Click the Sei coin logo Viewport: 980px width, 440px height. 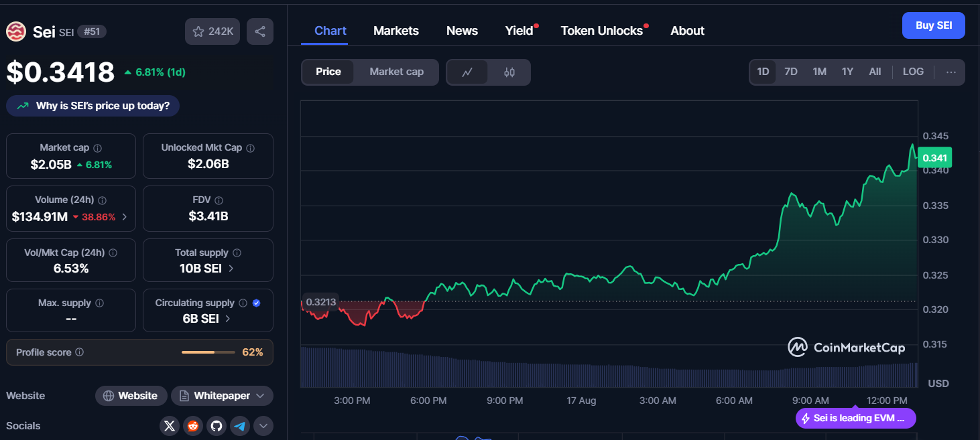(16, 31)
